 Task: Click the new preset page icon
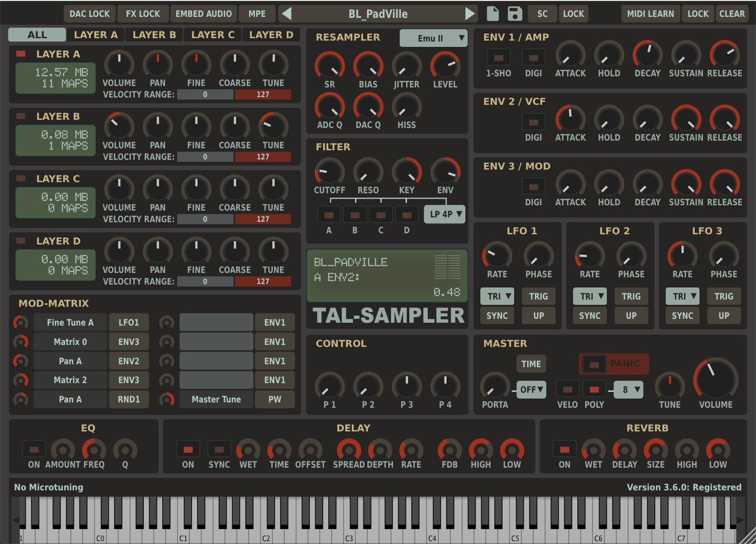(x=492, y=14)
